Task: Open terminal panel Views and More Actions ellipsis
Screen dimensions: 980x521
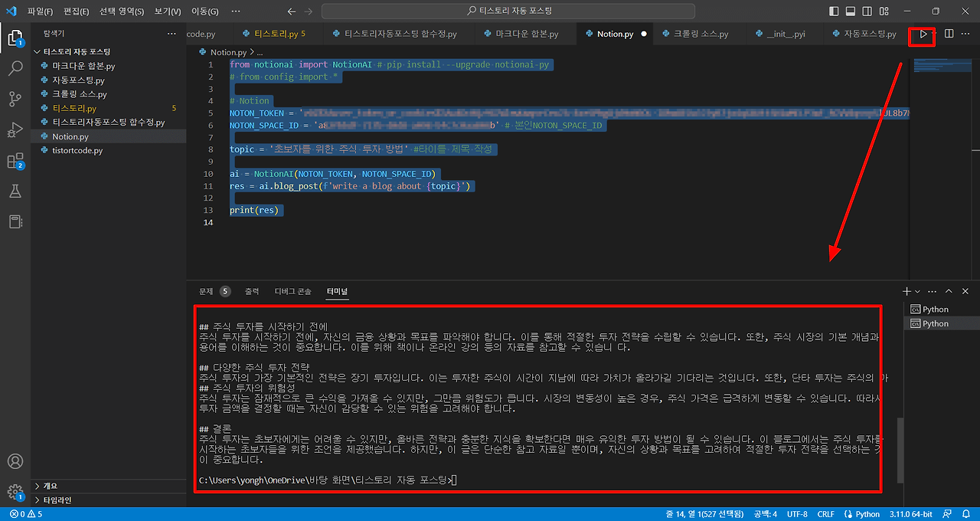Action: (x=933, y=291)
